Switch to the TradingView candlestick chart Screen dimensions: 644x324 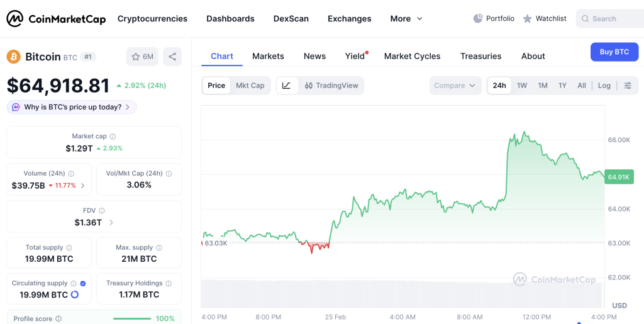331,86
